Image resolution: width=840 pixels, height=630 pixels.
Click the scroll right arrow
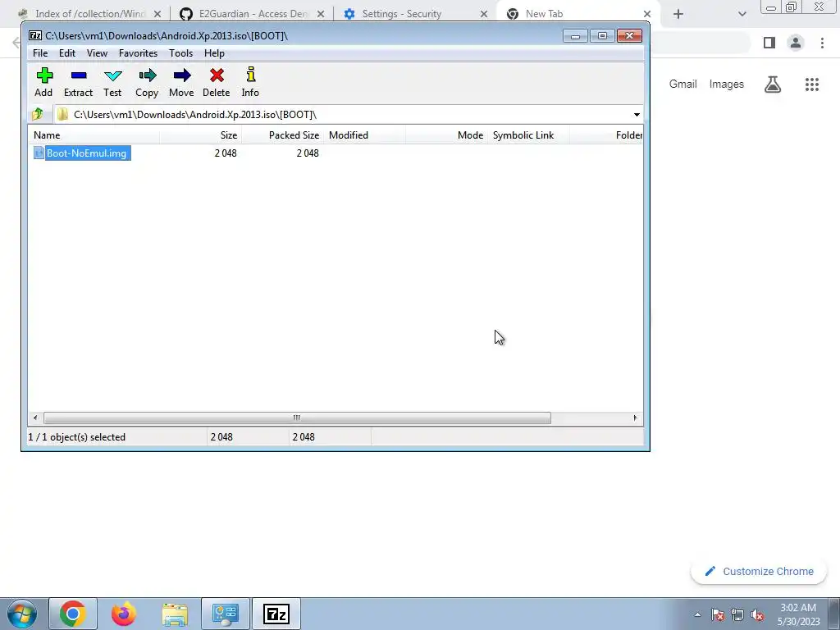tap(635, 418)
